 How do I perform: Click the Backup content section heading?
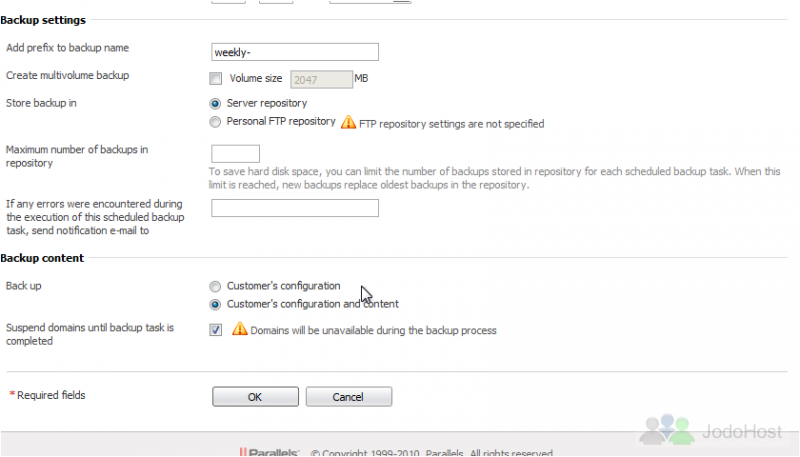(42, 258)
